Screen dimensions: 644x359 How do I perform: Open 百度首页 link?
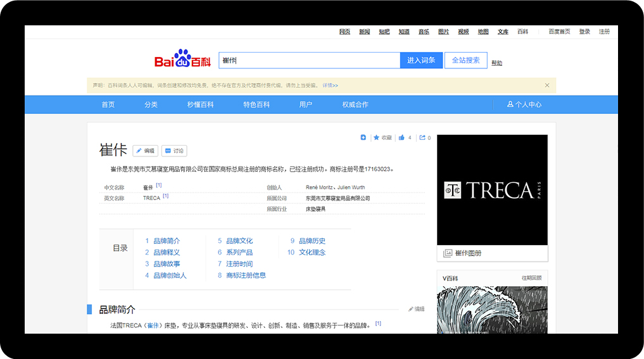[x=559, y=32]
